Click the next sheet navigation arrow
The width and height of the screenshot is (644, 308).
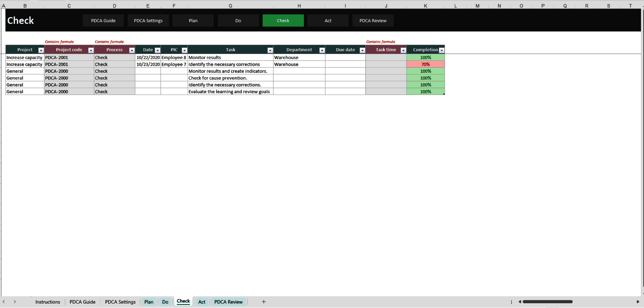[15, 302]
